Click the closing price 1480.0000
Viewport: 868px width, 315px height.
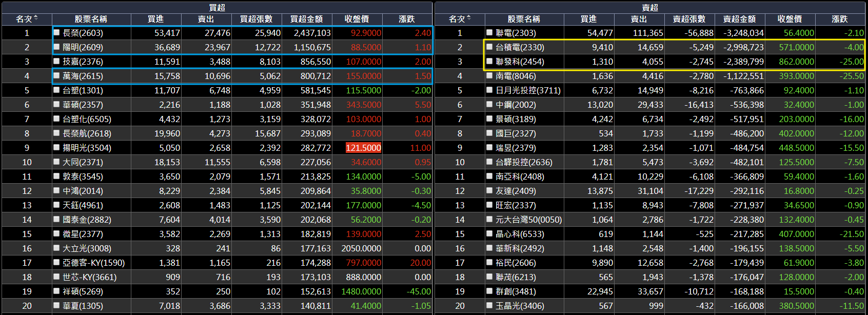(x=361, y=291)
